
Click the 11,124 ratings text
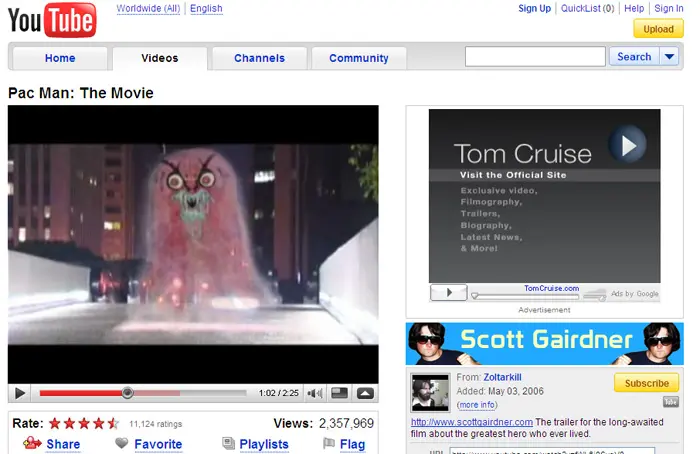click(x=155, y=424)
